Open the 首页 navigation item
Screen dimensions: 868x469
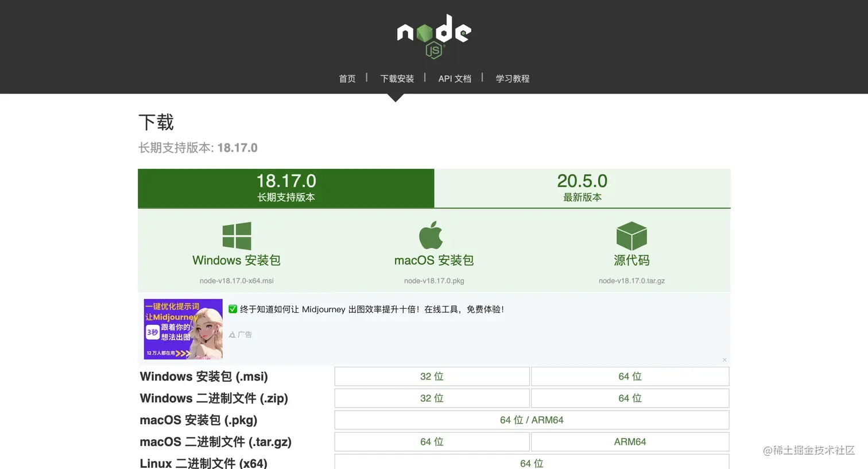click(347, 79)
